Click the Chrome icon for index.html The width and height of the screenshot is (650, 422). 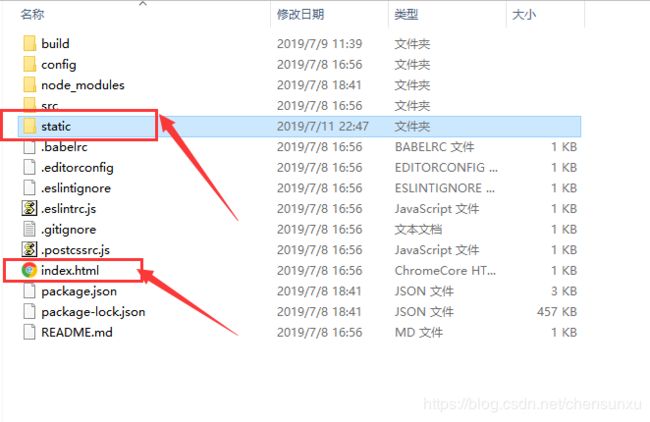pyautogui.click(x=29, y=270)
